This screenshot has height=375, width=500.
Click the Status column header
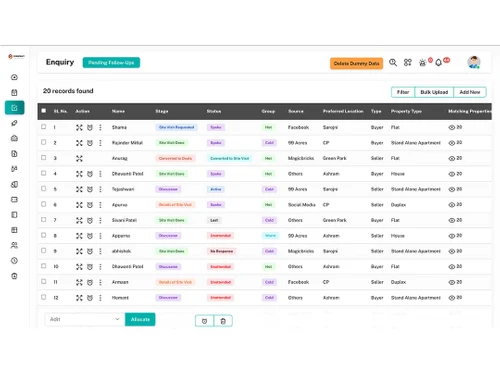point(214,111)
